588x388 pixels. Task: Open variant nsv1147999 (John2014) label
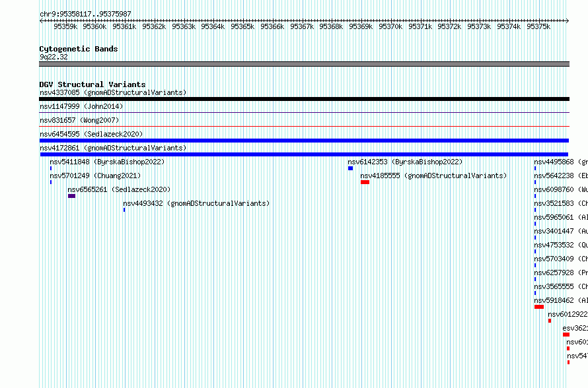(81, 106)
